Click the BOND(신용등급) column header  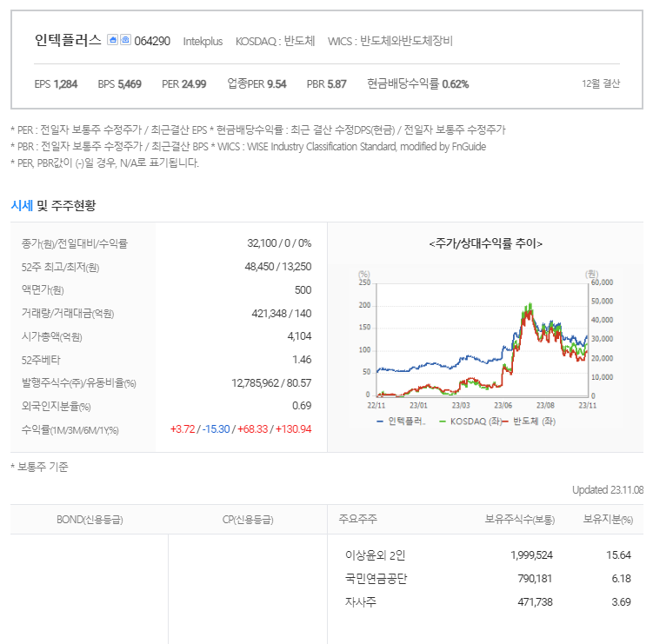(x=90, y=520)
